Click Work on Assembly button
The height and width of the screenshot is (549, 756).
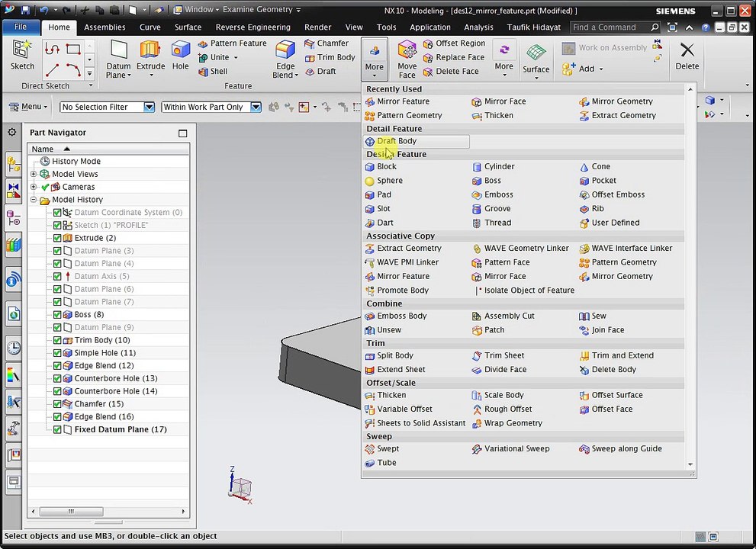coord(604,48)
